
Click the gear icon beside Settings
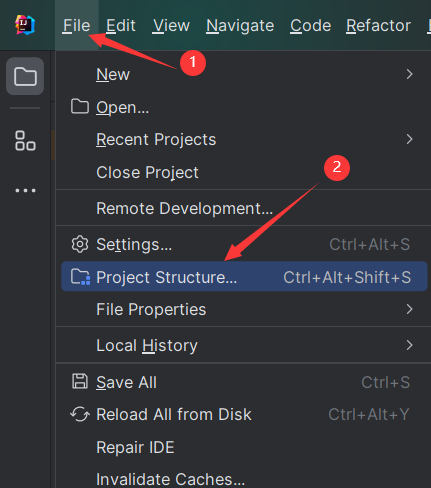click(x=80, y=244)
